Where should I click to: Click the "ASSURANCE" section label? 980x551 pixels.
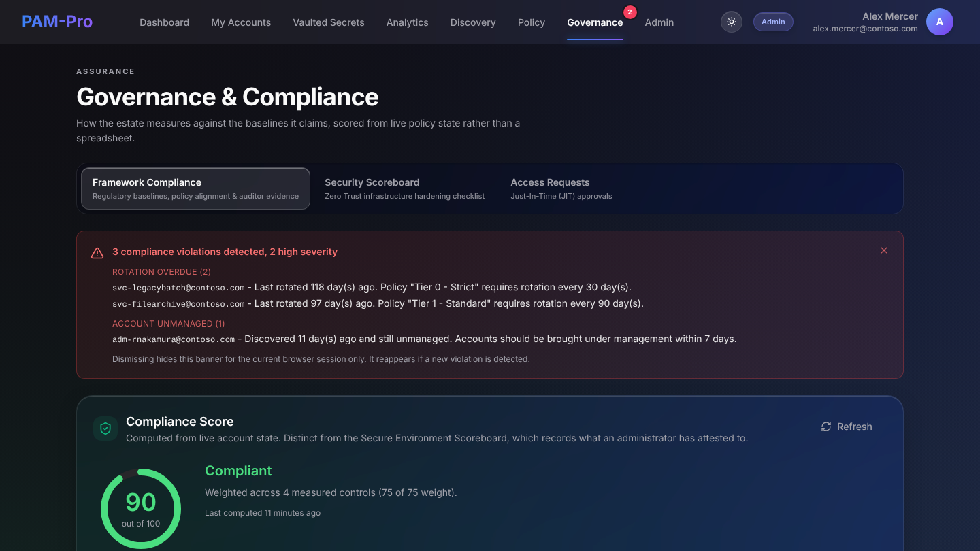(x=105, y=71)
